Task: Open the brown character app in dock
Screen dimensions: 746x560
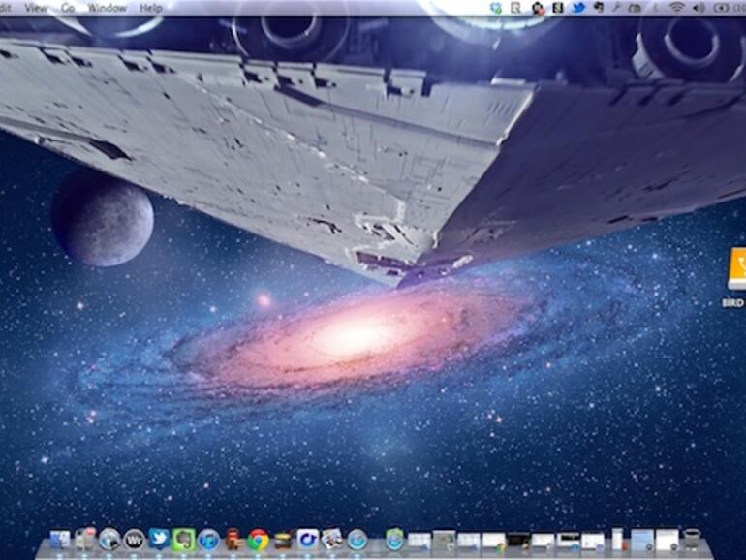Action: pos(233,540)
